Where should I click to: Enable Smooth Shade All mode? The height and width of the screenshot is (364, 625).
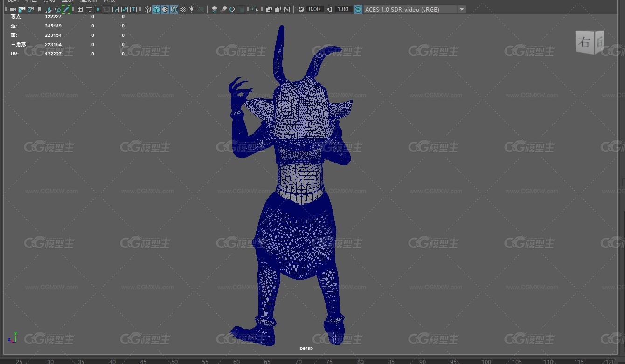tap(156, 9)
